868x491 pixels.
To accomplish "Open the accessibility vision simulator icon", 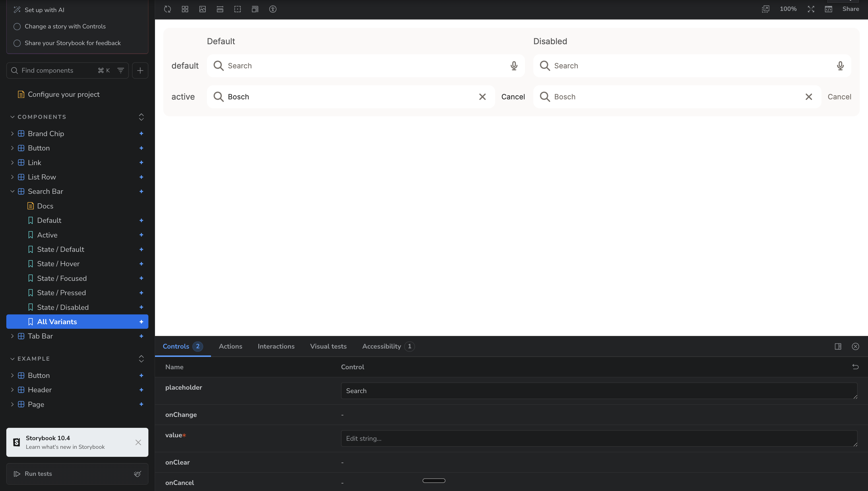I will click(273, 9).
